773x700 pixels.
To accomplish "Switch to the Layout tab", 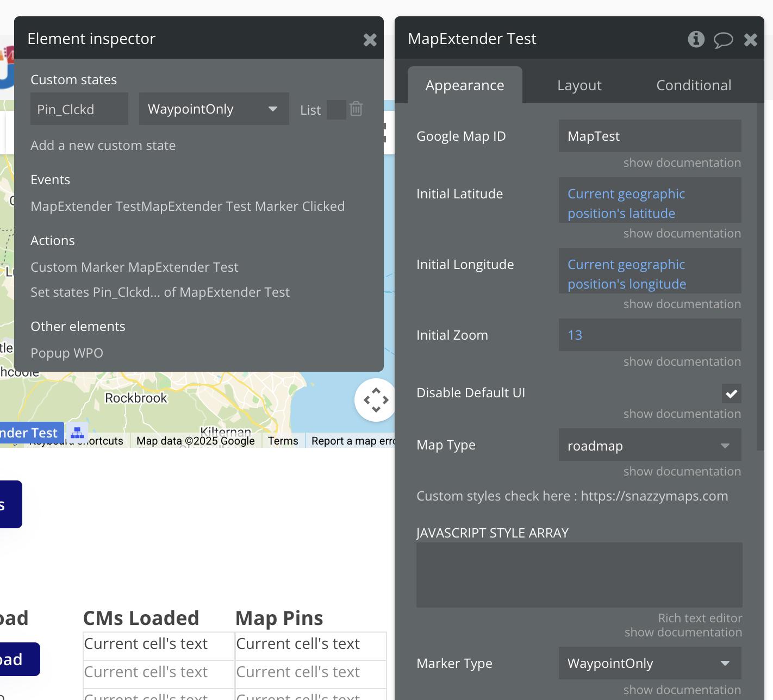I will pyautogui.click(x=579, y=85).
